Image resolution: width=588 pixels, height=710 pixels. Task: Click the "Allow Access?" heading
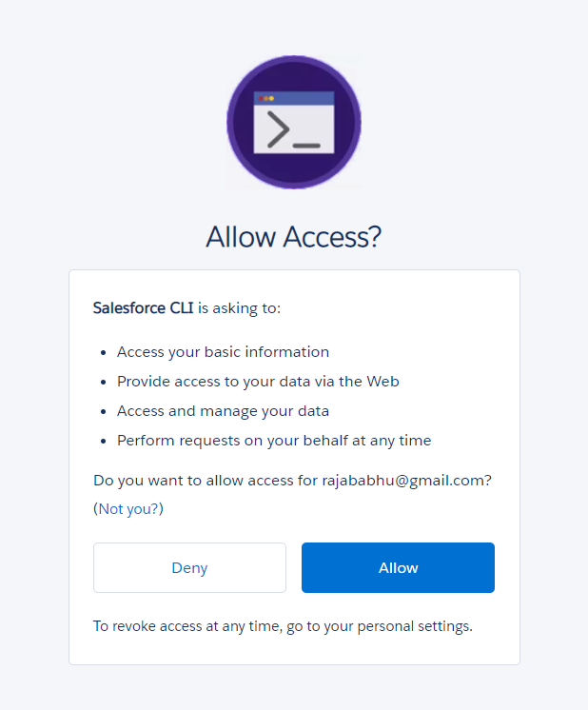(294, 237)
